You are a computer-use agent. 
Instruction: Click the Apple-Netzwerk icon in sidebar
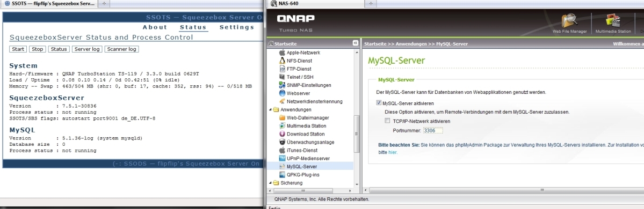coord(282,53)
